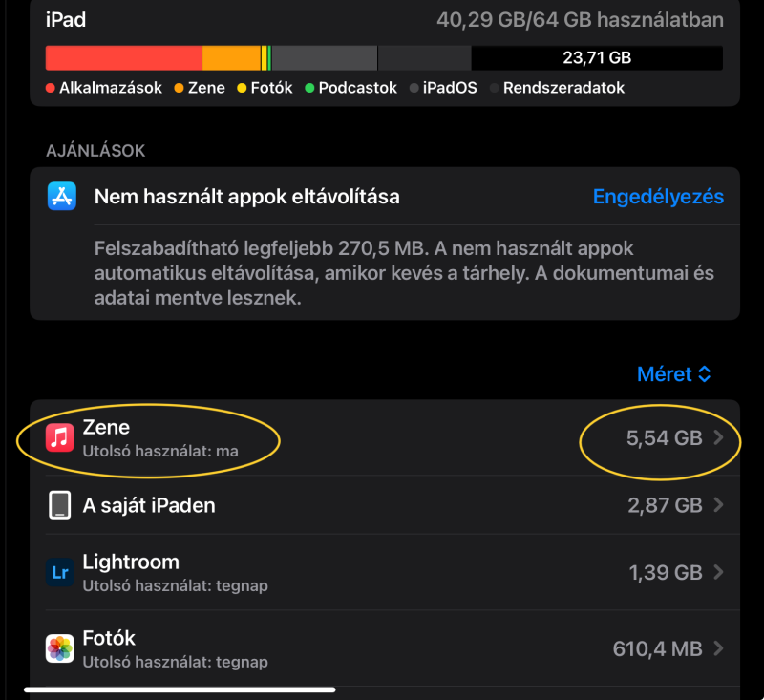Expand the A saját iPaden chevron

[718, 505]
